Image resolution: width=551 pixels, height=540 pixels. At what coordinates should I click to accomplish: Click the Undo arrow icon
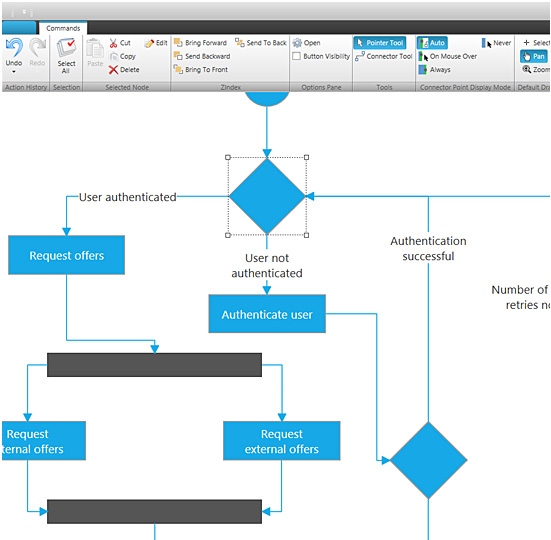point(14,47)
